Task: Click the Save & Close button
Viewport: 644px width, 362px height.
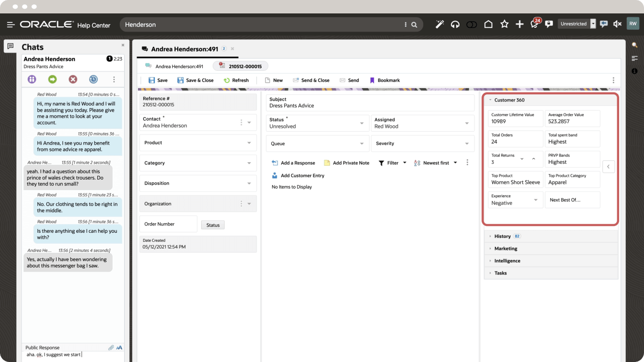Action: click(195, 80)
